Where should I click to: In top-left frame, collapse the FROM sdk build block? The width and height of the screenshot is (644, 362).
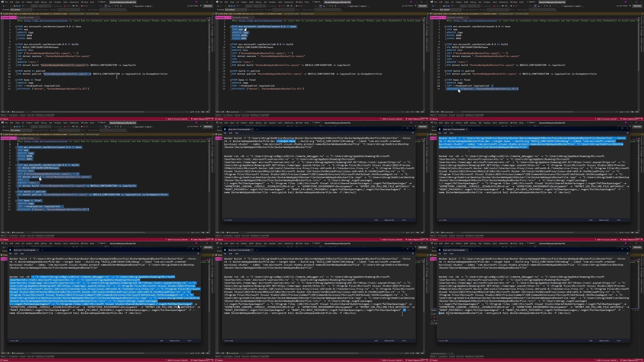tap(16, 44)
